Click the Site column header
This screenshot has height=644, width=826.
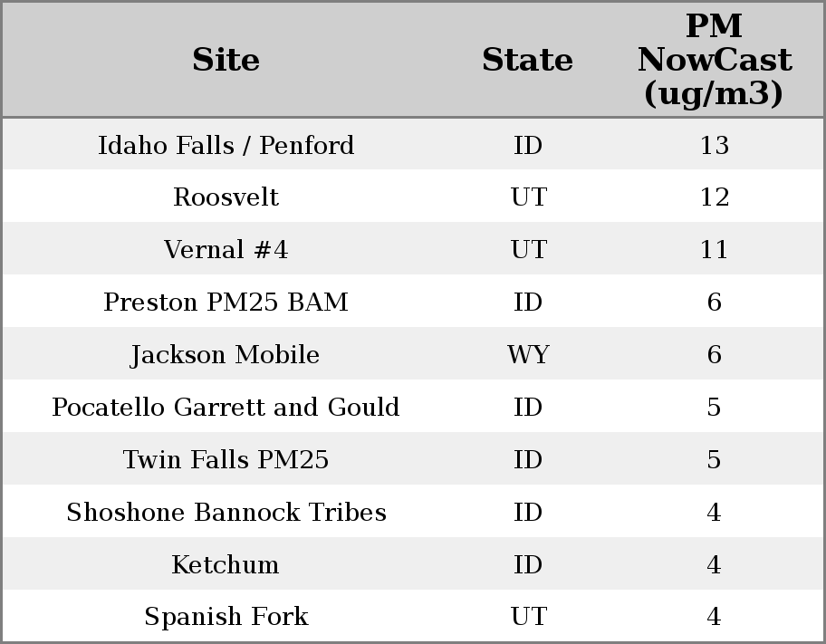226,61
